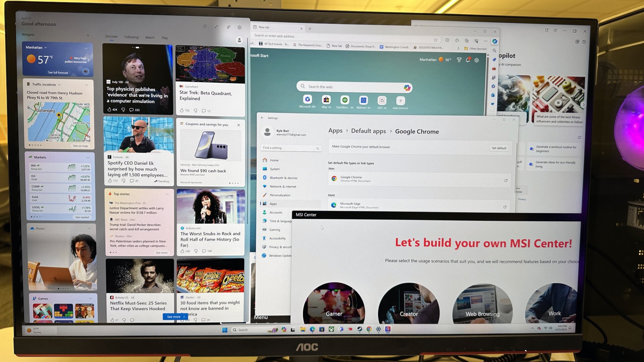Click the Following tab in Windows widgets
Screen dimensions: 644x362
click(x=132, y=37)
